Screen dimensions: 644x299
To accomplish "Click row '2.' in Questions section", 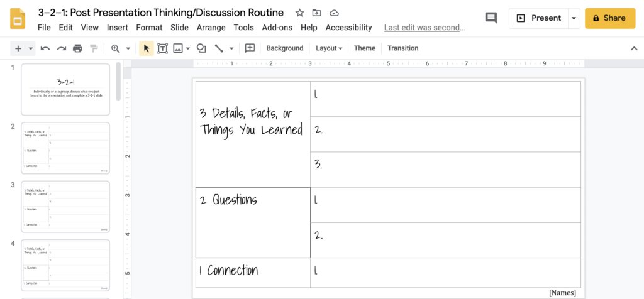I will click(x=446, y=241).
